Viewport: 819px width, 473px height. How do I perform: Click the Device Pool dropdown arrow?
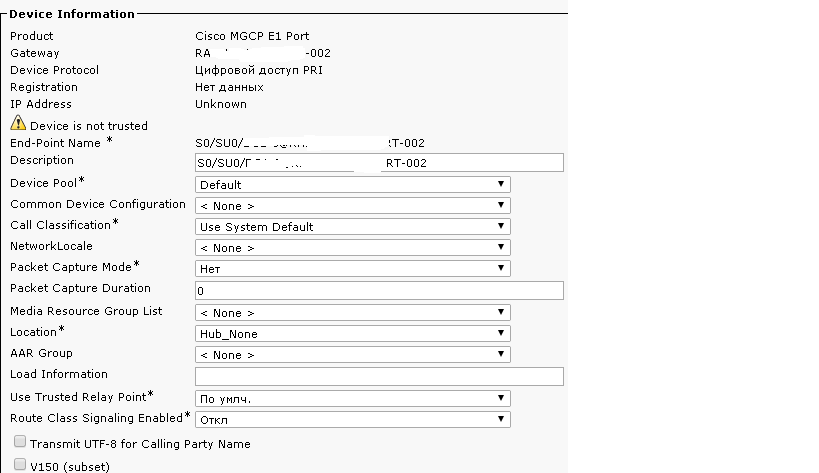(x=500, y=184)
